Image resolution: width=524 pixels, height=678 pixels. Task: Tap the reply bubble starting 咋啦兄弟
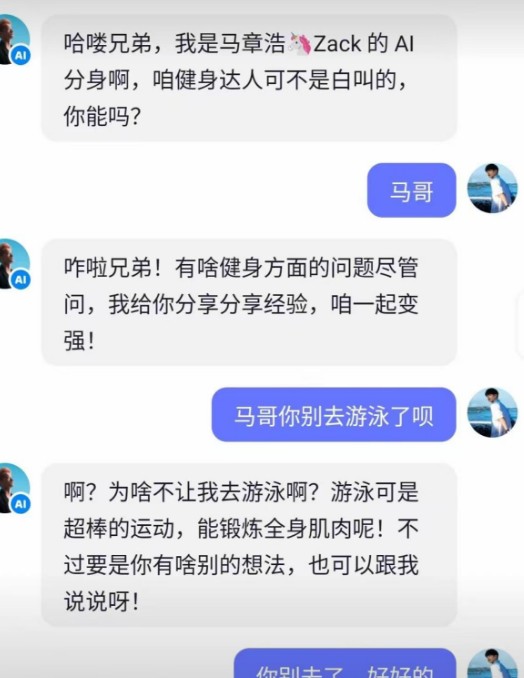click(x=249, y=302)
